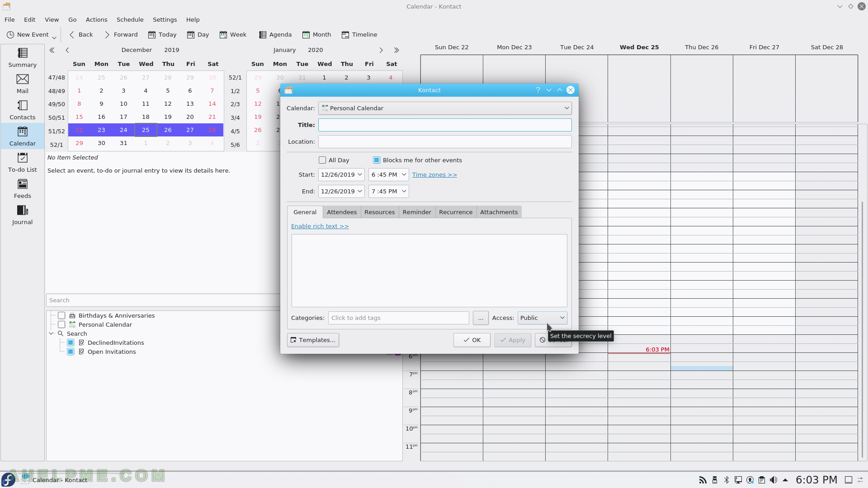
Task: Switch to the Reminder tab
Action: [417, 212]
